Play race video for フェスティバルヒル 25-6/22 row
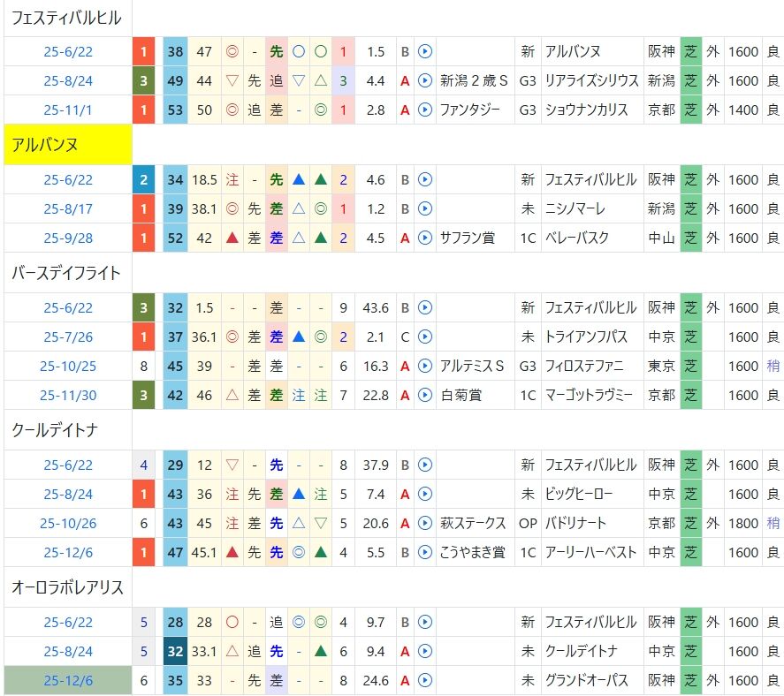 click(425, 51)
